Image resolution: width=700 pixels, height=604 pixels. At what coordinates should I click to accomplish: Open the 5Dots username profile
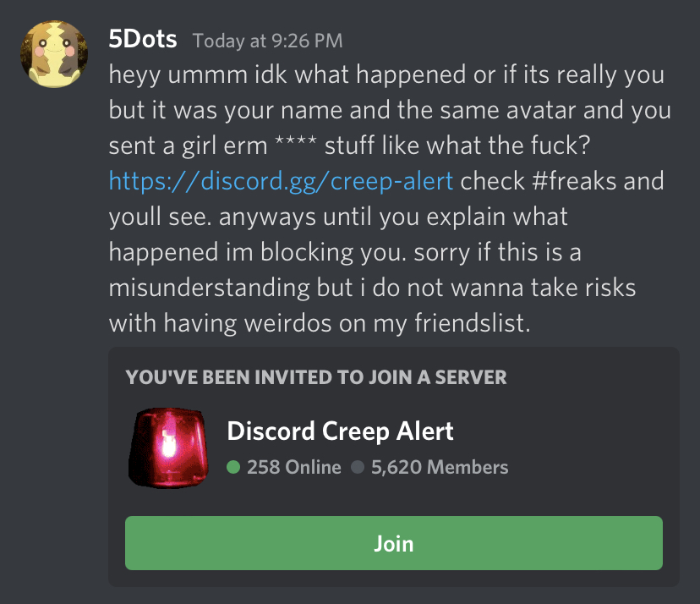[x=143, y=38]
